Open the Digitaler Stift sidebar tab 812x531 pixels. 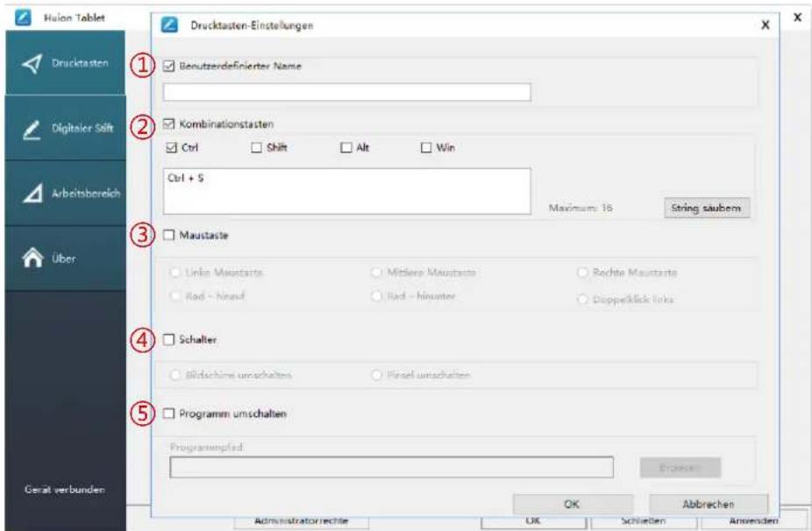pyautogui.click(x=65, y=128)
